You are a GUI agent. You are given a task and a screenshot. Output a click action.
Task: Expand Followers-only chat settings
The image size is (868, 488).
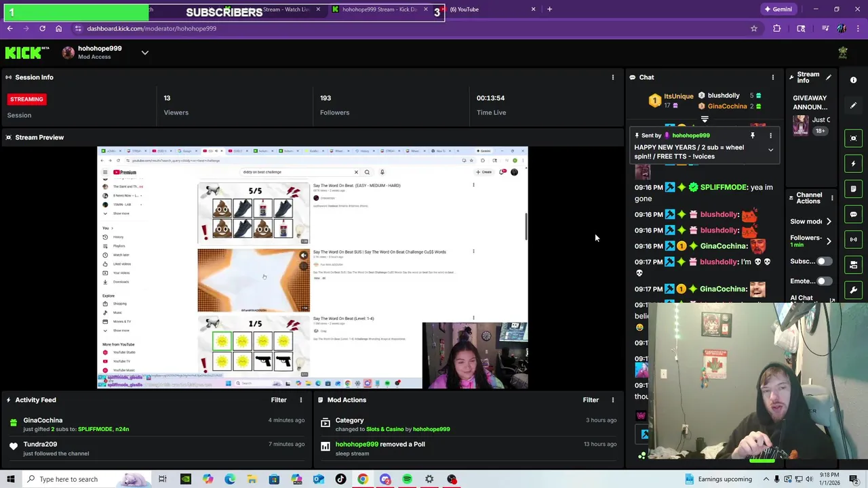point(829,241)
